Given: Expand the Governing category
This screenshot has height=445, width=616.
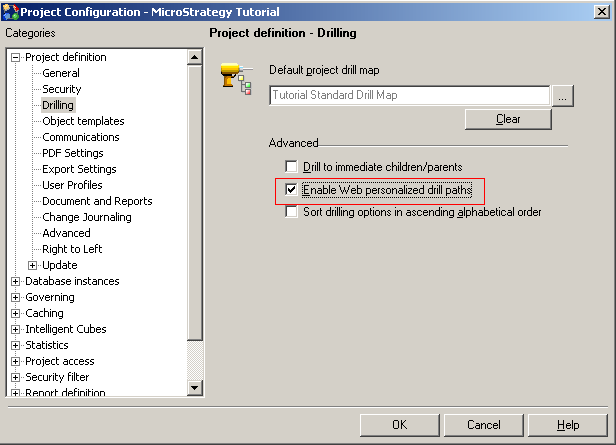Looking at the screenshot, I should coord(15,298).
